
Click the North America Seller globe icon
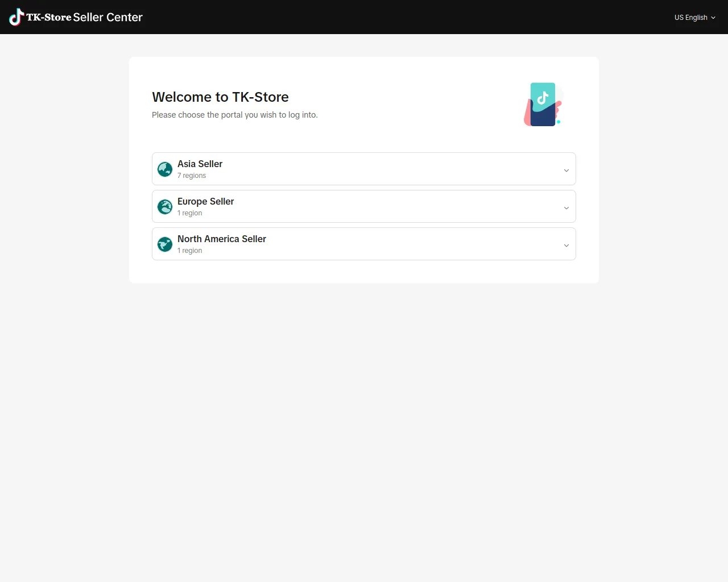tap(165, 244)
